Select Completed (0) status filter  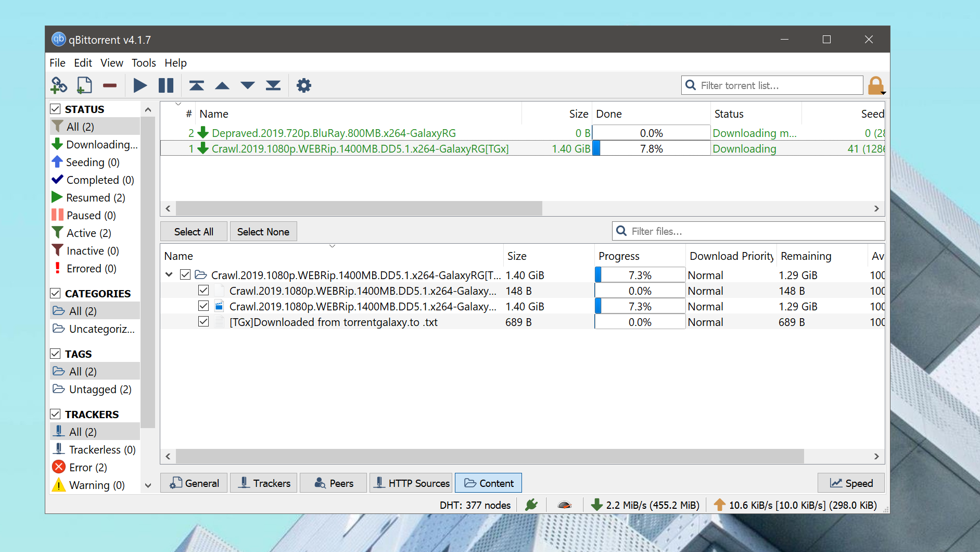[95, 180]
